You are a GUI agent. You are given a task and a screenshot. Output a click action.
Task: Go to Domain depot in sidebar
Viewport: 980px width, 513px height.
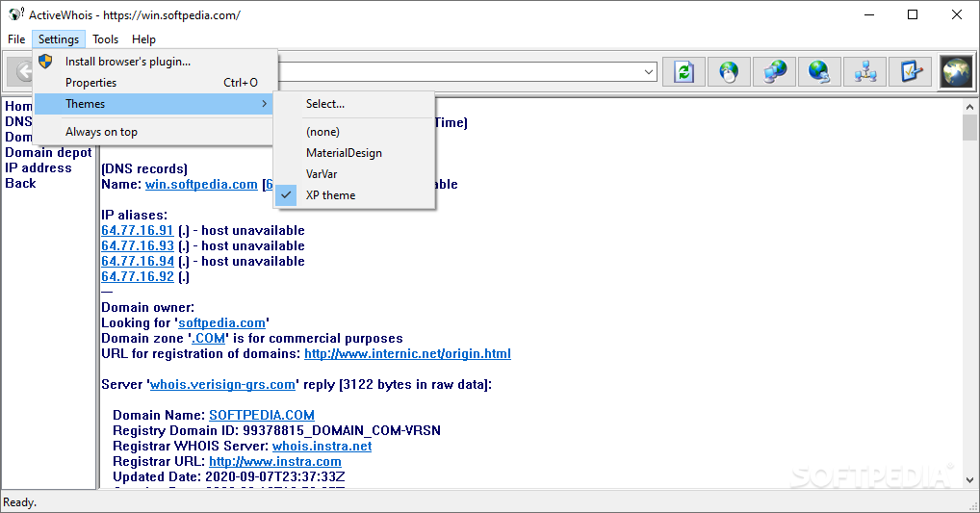click(49, 152)
